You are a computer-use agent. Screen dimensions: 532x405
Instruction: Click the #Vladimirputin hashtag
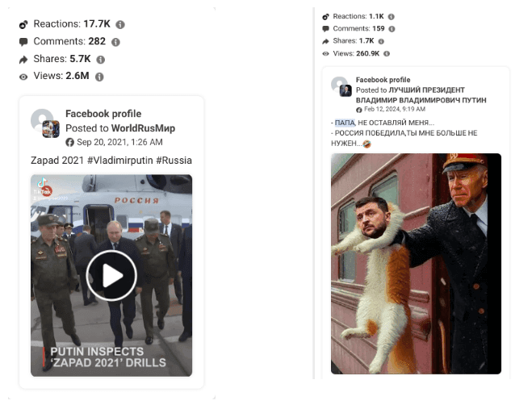tap(120, 160)
